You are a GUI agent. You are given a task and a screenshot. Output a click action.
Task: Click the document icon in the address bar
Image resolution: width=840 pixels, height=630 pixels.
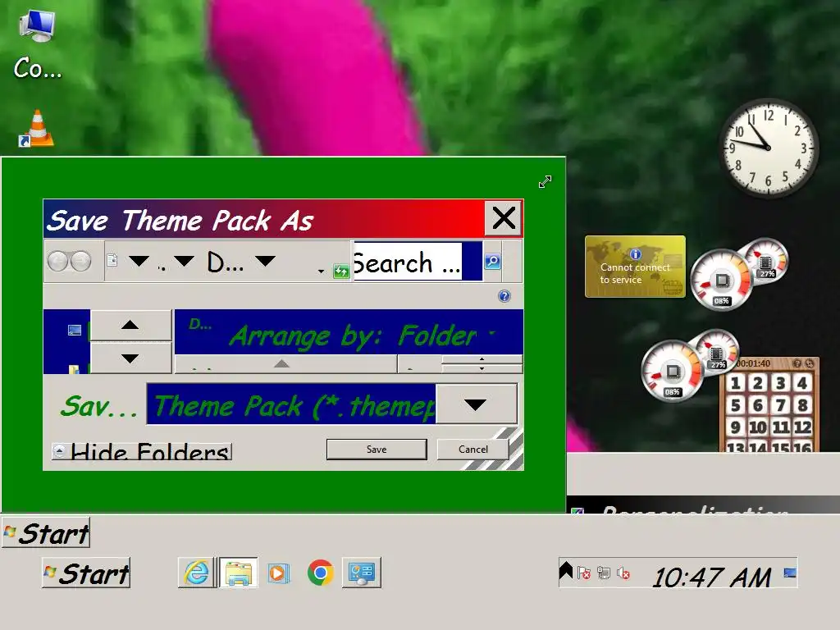point(112,261)
